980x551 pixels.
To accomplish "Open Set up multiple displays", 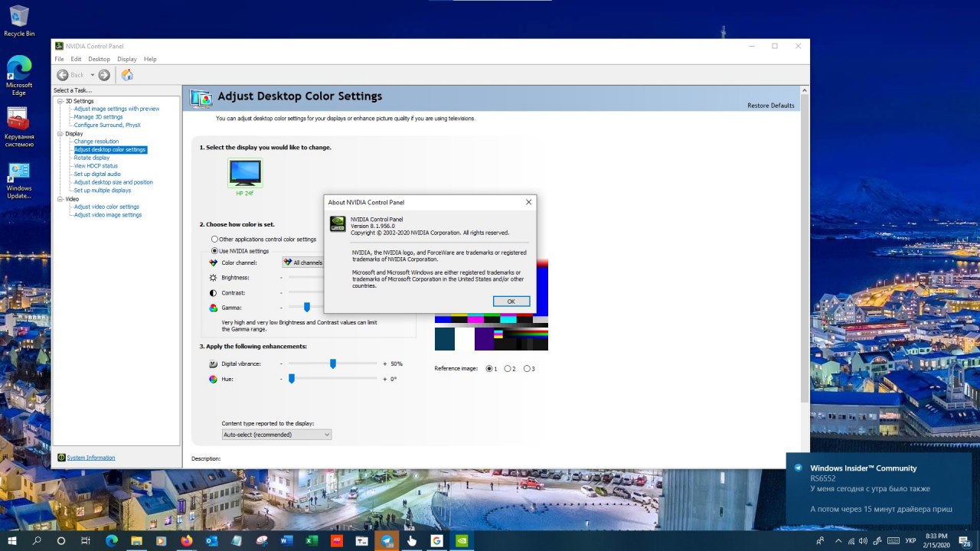I will click(x=103, y=191).
